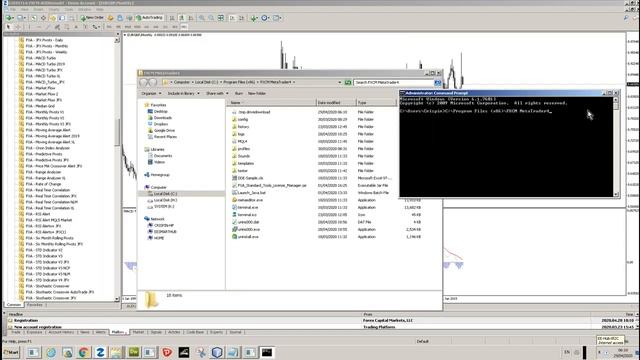This screenshot has height=360, width=640.
Task: Click Chrome icon on the taskbar
Action: (84, 352)
